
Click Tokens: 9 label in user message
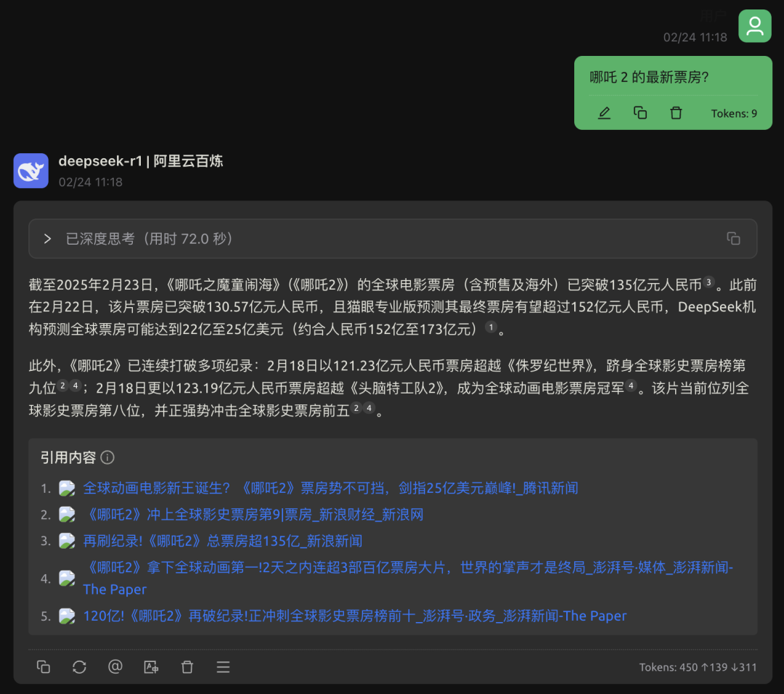tap(734, 113)
